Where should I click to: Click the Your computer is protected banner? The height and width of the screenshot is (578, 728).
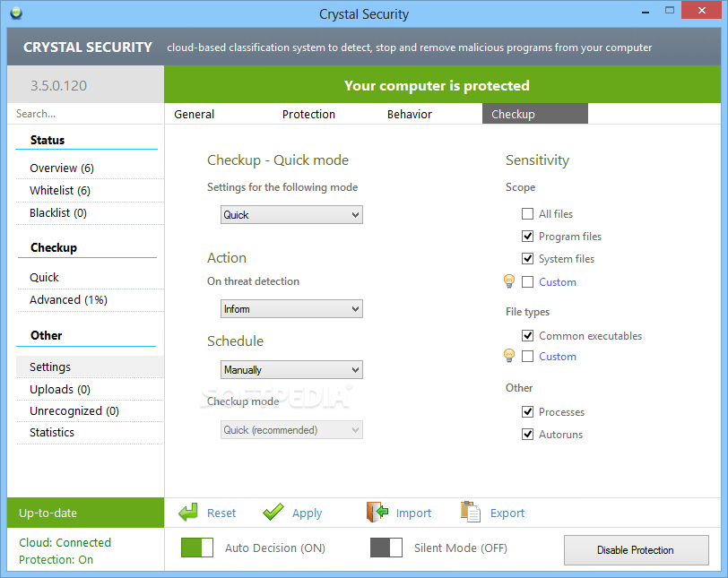click(x=443, y=84)
